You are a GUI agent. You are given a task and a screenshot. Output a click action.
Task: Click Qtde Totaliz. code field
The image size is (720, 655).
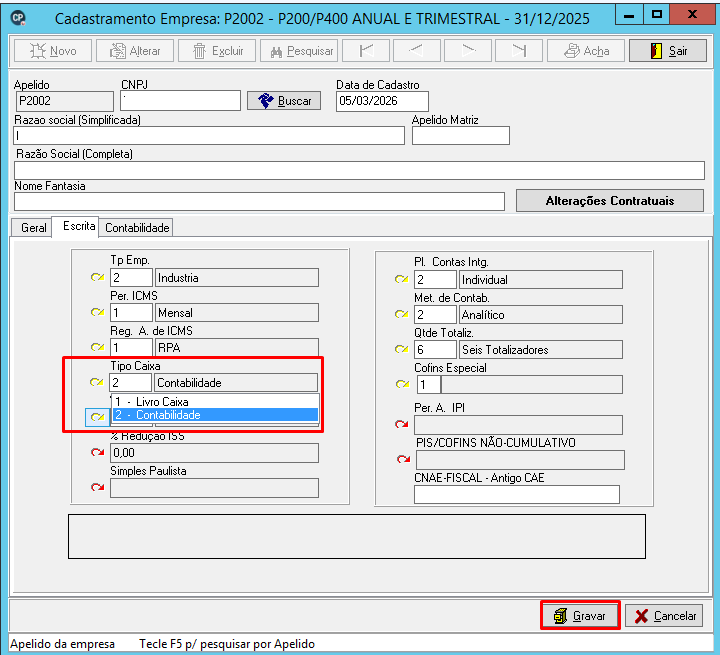click(x=435, y=350)
